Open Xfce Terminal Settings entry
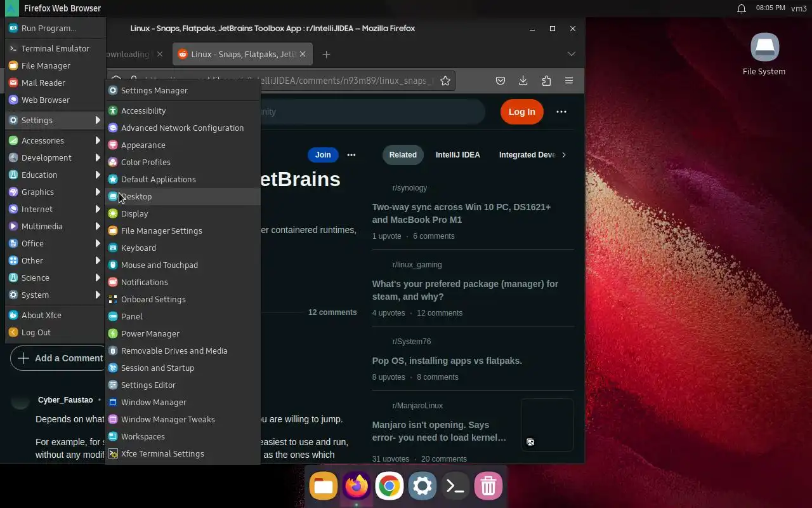The height and width of the screenshot is (508, 812). pyautogui.click(x=183, y=453)
